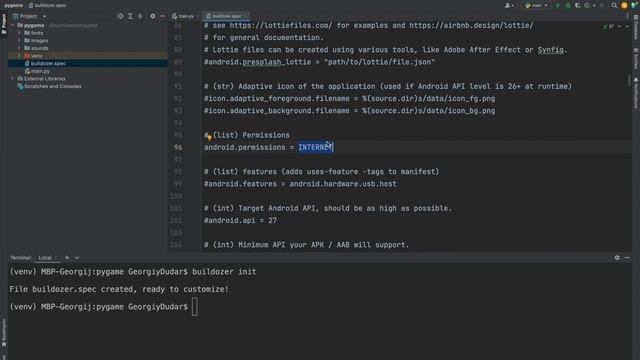Open Search Everywhere magnifier icon

(614, 5)
